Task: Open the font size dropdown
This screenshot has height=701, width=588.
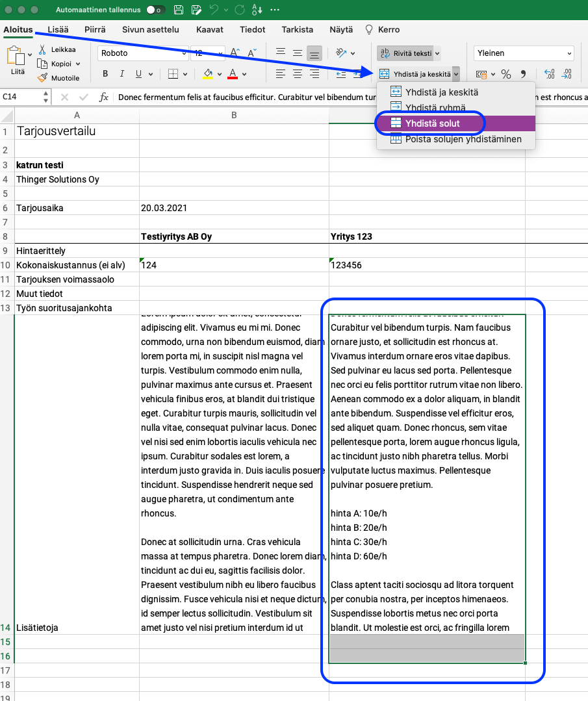Action: (220, 53)
